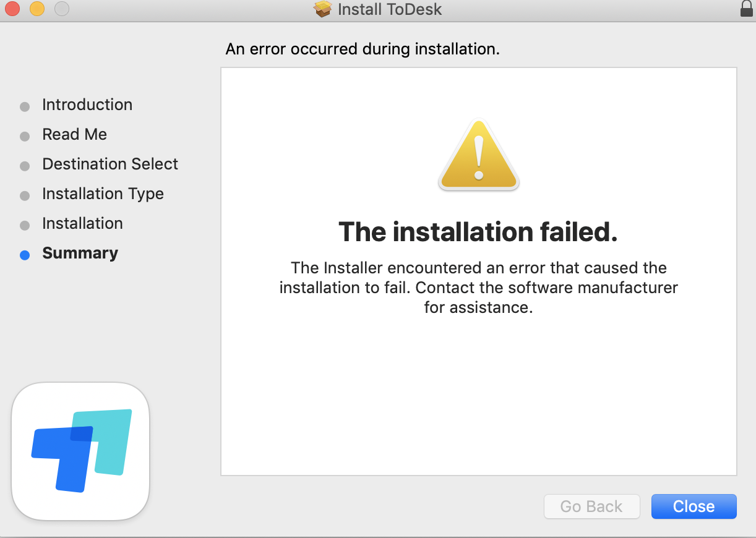Select the Destination Select step
Viewport: 756px width, 538px height.
click(110, 164)
